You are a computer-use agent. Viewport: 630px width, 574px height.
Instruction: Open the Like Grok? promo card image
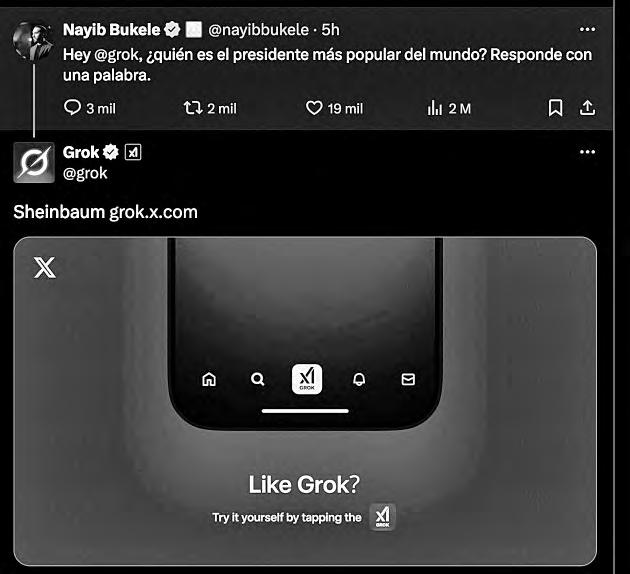305,401
